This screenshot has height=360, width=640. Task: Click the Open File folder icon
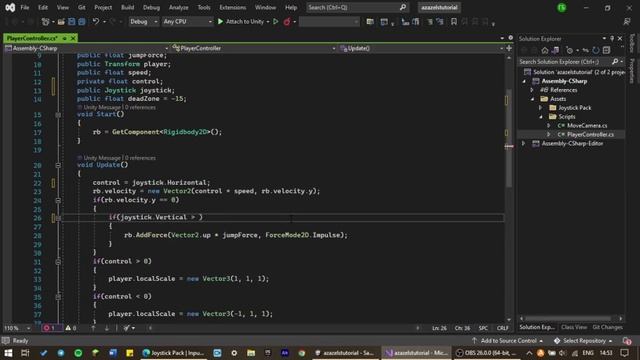[x=61, y=22]
